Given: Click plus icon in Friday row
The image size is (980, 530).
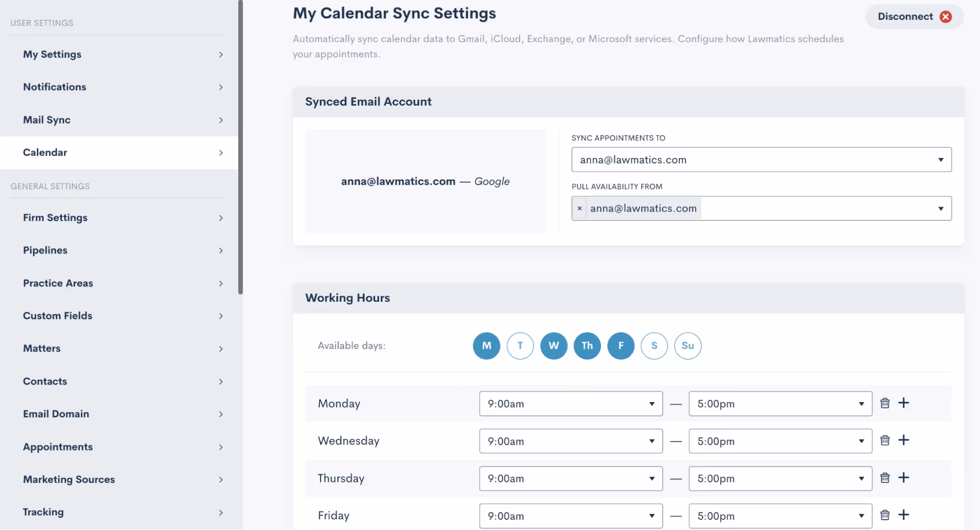Looking at the screenshot, I should [904, 515].
